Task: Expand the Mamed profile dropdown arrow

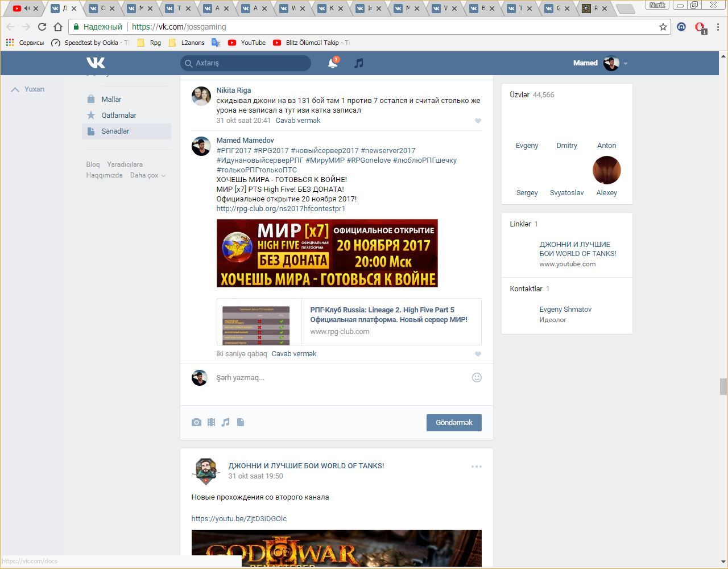Action: pyautogui.click(x=625, y=64)
